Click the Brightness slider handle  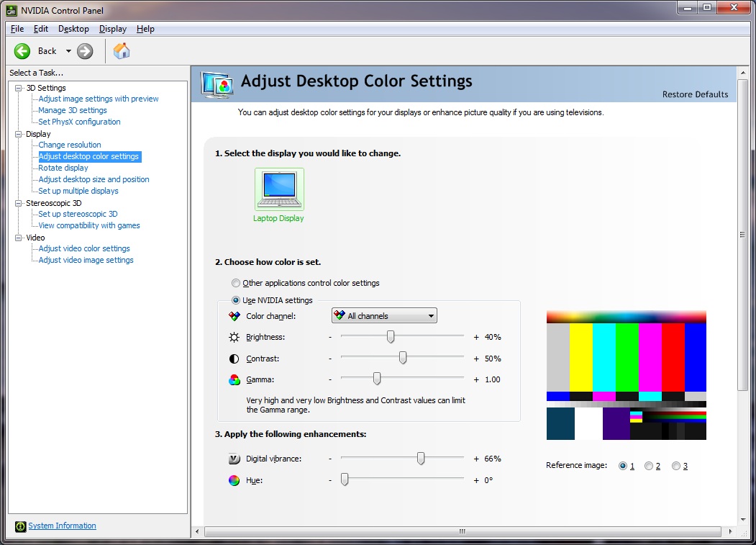click(391, 337)
